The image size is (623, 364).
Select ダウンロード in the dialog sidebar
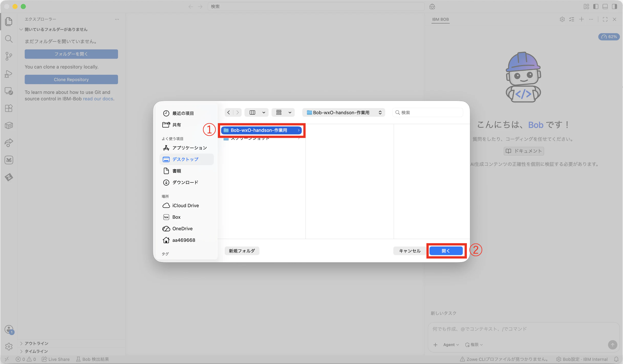(187, 182)
